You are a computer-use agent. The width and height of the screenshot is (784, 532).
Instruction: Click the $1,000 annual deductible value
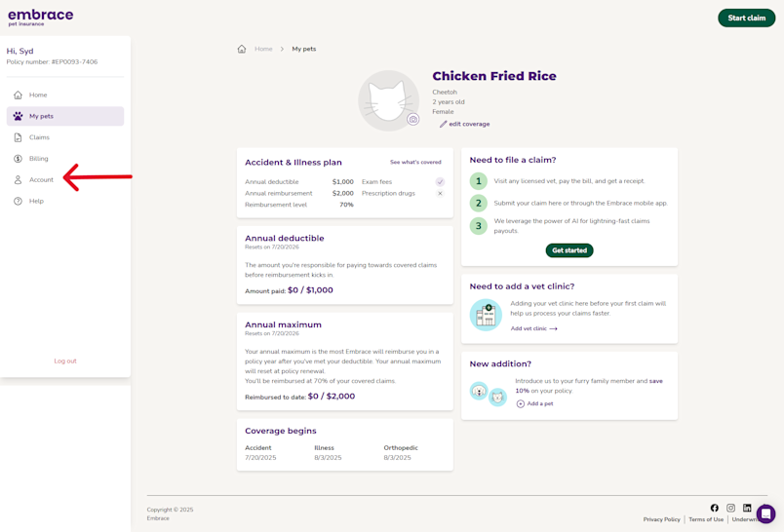pyautogui.click(x=343, y=182)
